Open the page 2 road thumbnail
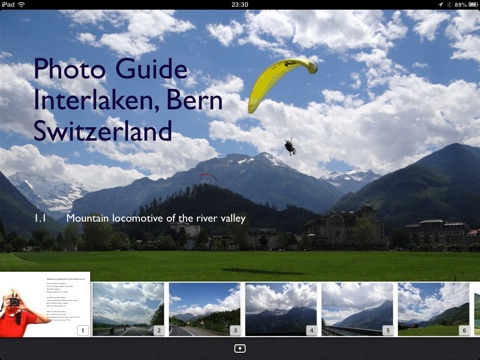Viewport: 480px width, 360px height. [x=128, y=309]
